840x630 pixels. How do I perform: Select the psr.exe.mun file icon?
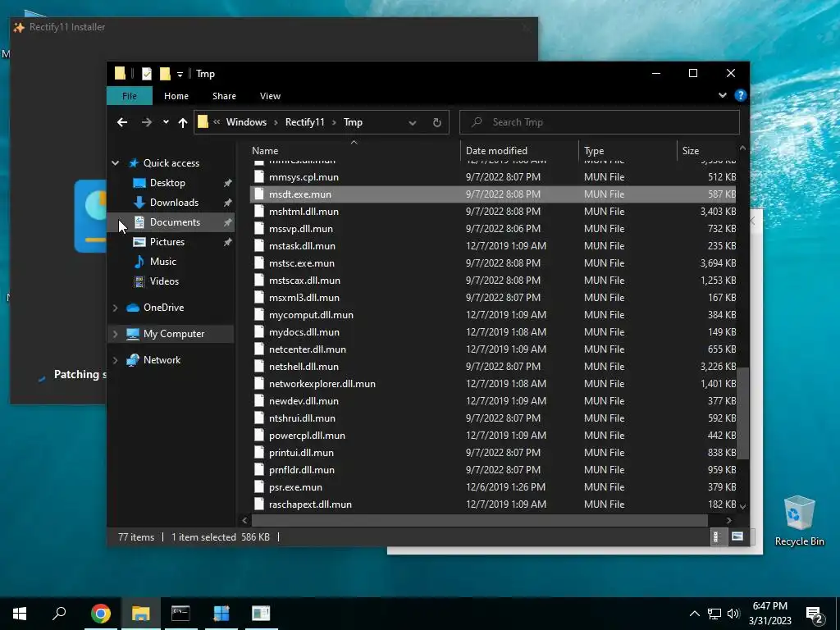pos(258,487)
